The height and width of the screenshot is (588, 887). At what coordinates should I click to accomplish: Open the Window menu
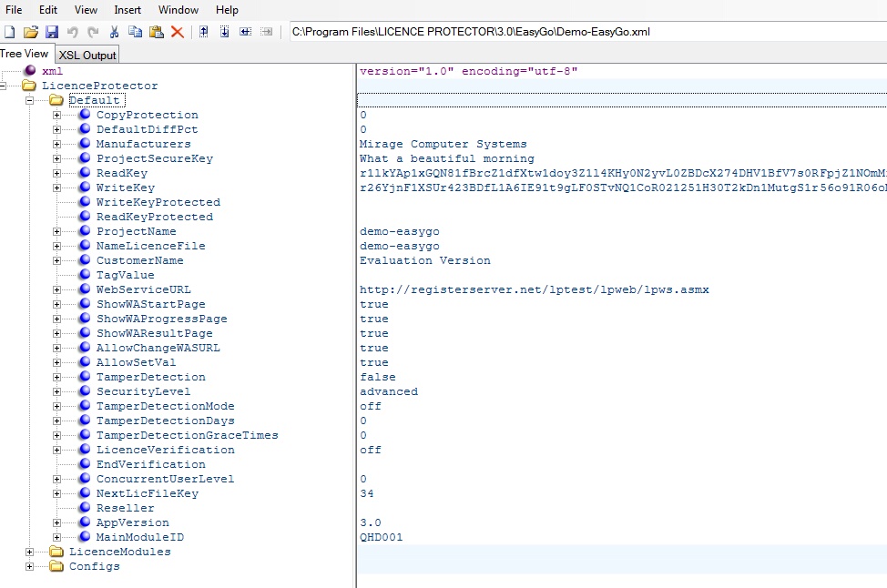178,10
